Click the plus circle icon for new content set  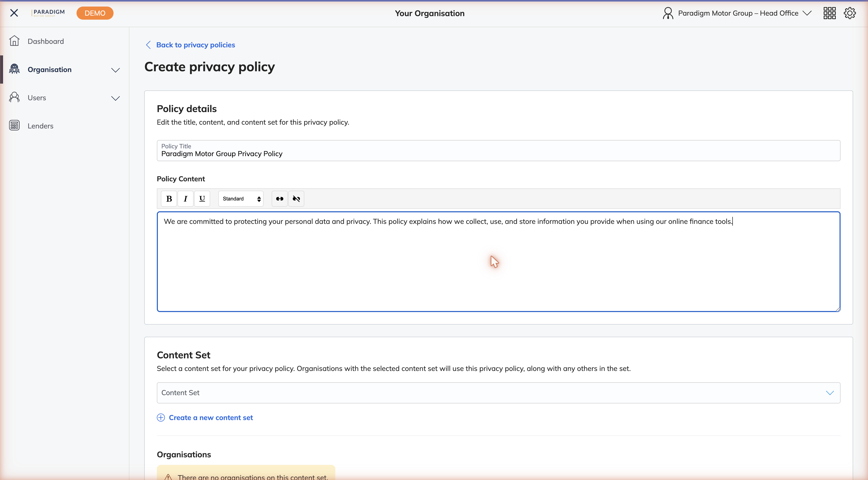[x=161, y=418]
